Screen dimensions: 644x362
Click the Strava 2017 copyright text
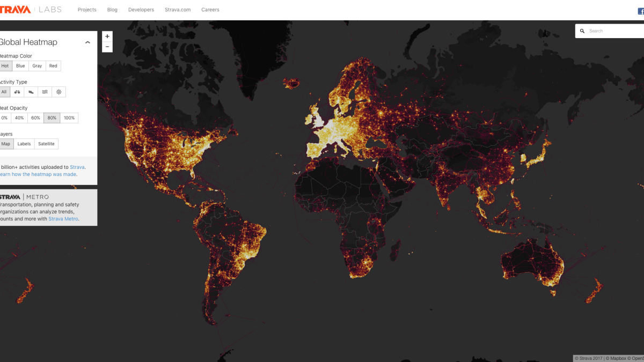(x=589, y=358)
